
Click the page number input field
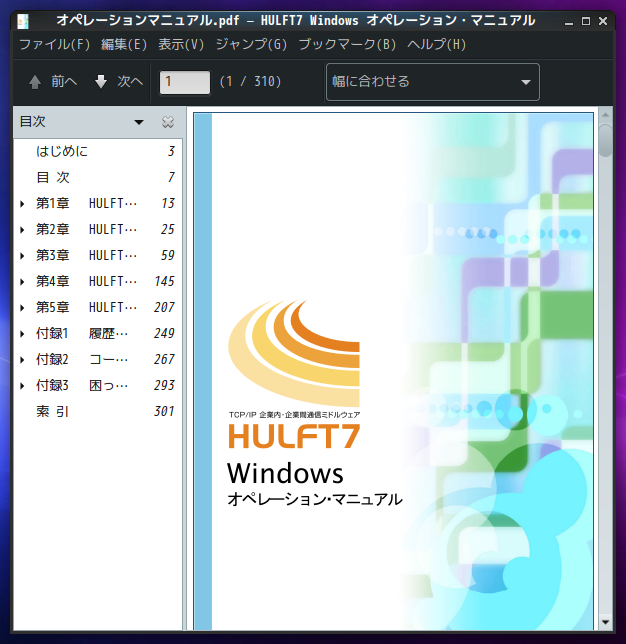click(185, 82)
